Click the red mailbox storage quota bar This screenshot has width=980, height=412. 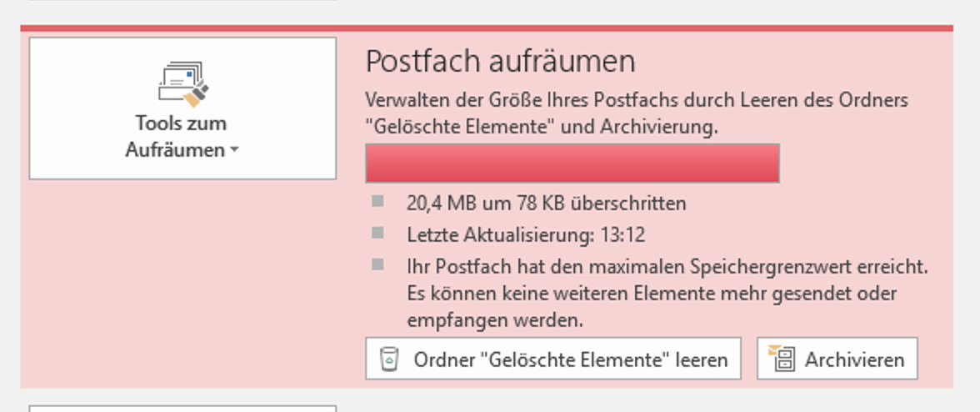572,163
